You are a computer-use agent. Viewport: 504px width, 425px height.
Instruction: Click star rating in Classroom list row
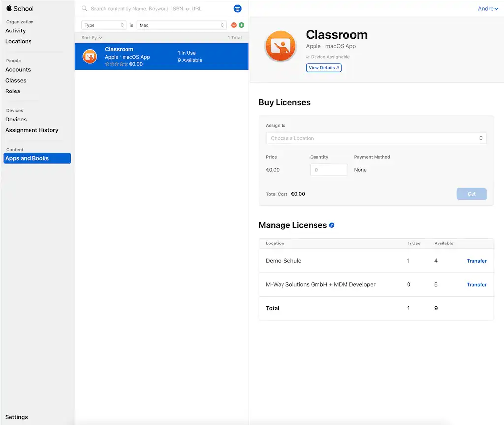(x=116, y=64)
